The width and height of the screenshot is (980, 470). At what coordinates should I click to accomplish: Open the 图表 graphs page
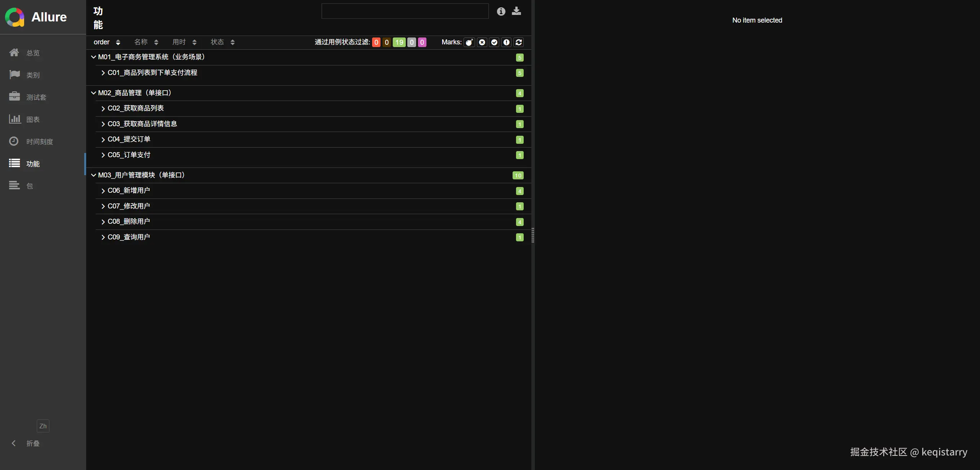pos(33,119)
